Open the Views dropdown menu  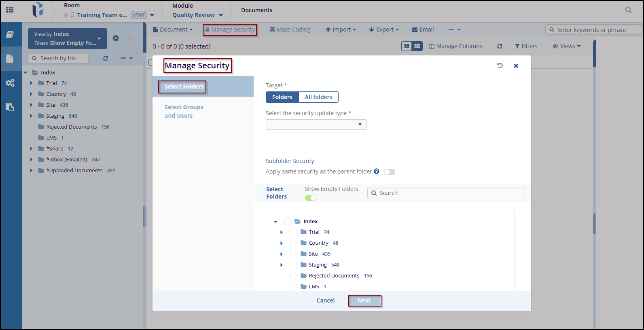[x=566, y=46]
